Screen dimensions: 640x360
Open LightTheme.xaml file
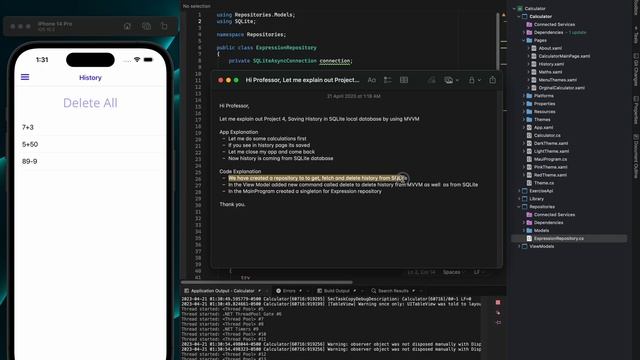coord(551,151)
